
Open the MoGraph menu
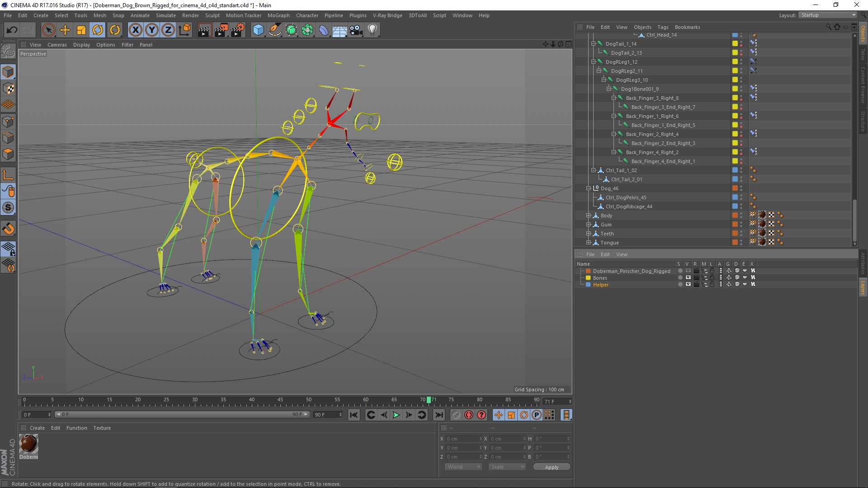point(278,15)
